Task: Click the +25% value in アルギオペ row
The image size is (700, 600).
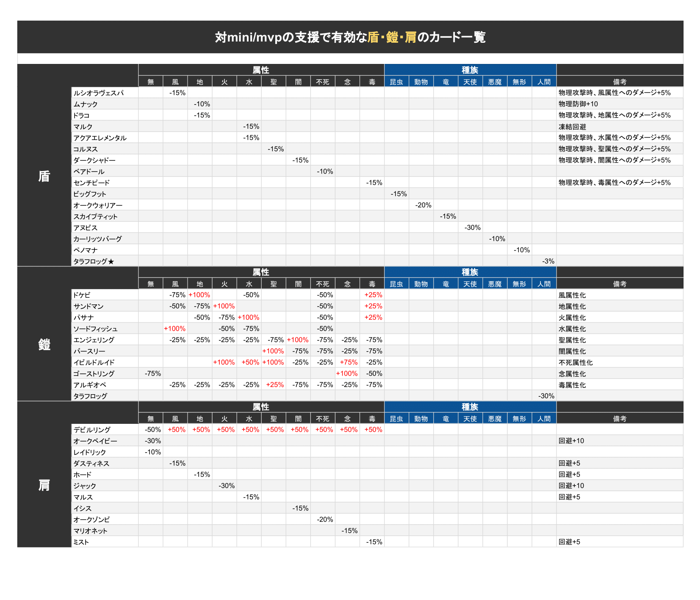Action: (275, 384)
